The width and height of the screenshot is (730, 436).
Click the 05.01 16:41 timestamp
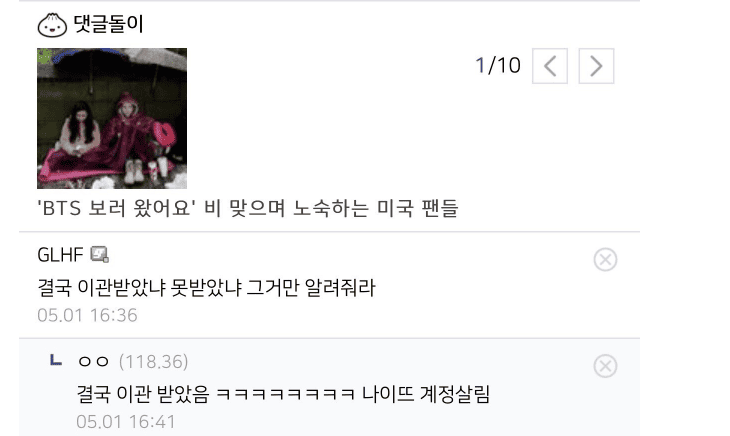pos(126,422)
